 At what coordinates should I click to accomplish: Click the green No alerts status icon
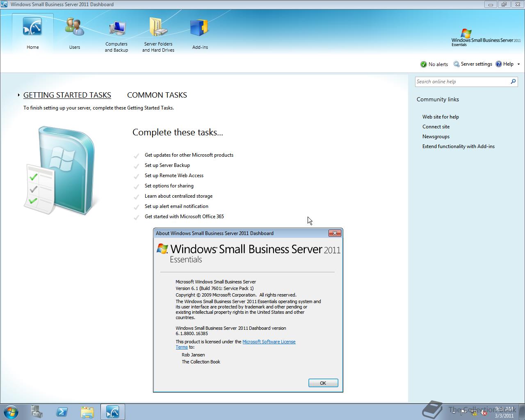tap(424, 64)
